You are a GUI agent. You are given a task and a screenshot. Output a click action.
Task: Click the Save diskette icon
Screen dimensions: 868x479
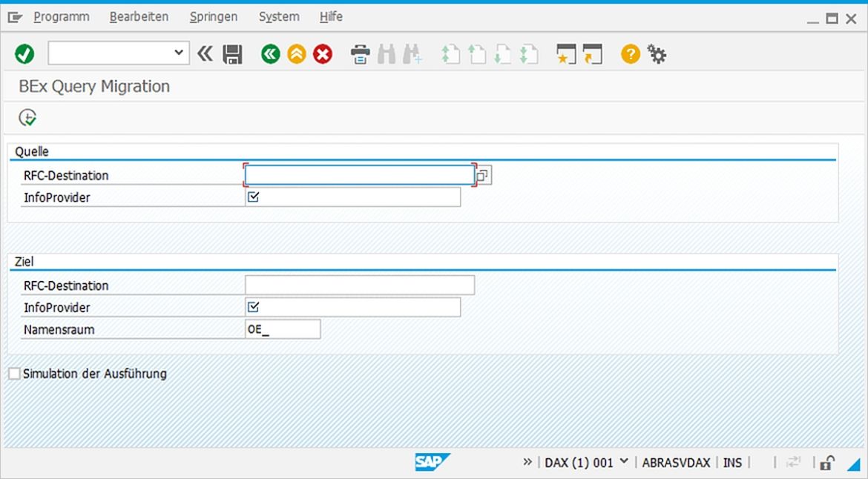232,54
